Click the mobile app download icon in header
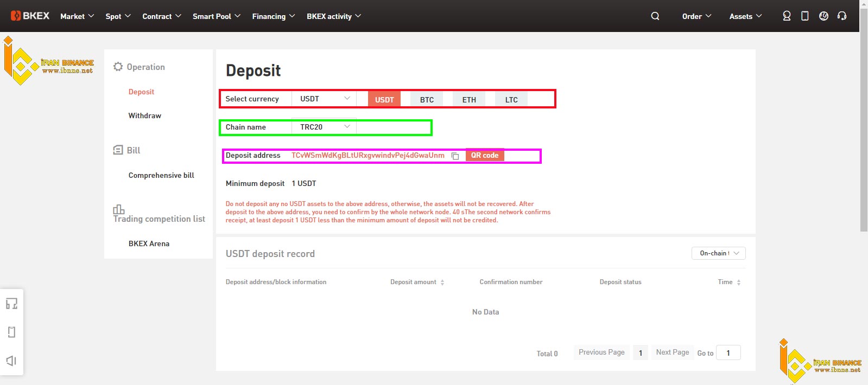This screenshot has height=385, width=868. pos(805,16)
